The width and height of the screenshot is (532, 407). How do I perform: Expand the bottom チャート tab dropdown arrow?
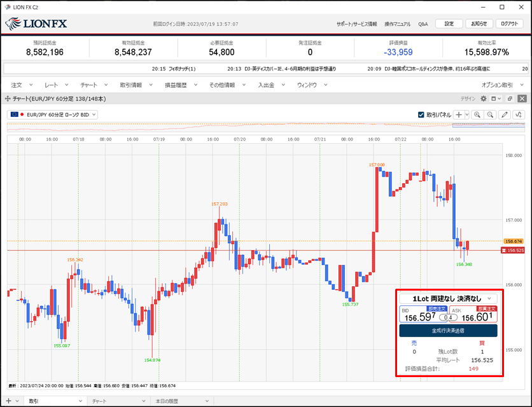[144, 401]
